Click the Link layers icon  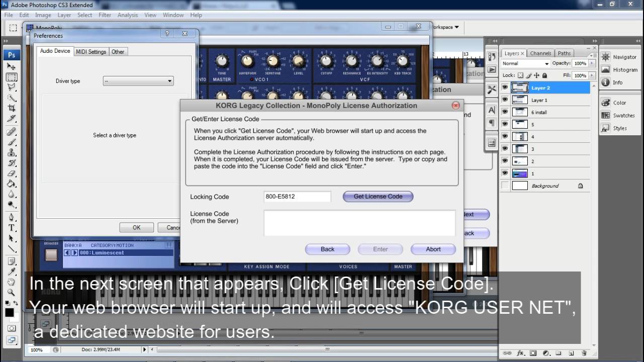click(507, 353)
